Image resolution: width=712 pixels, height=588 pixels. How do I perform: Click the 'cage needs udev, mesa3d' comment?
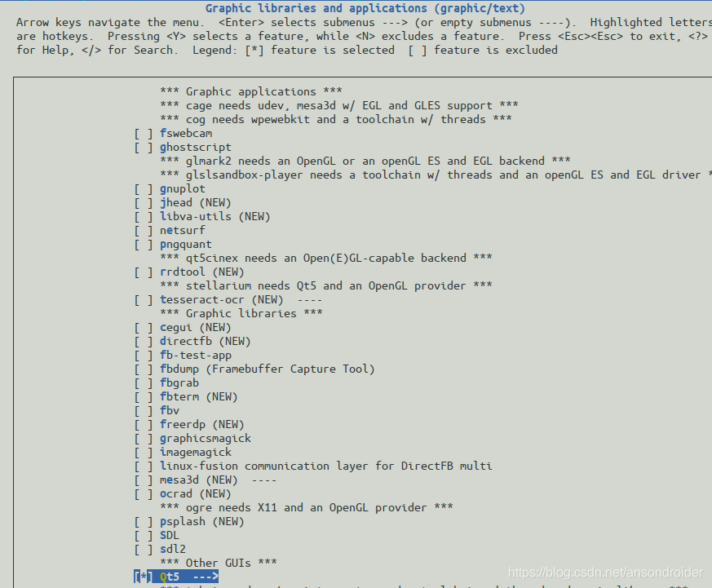point(339,106)
